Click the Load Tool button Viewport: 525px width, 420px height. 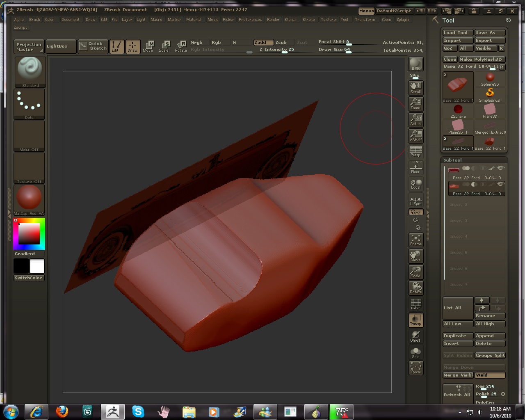[x=458, y=32]
